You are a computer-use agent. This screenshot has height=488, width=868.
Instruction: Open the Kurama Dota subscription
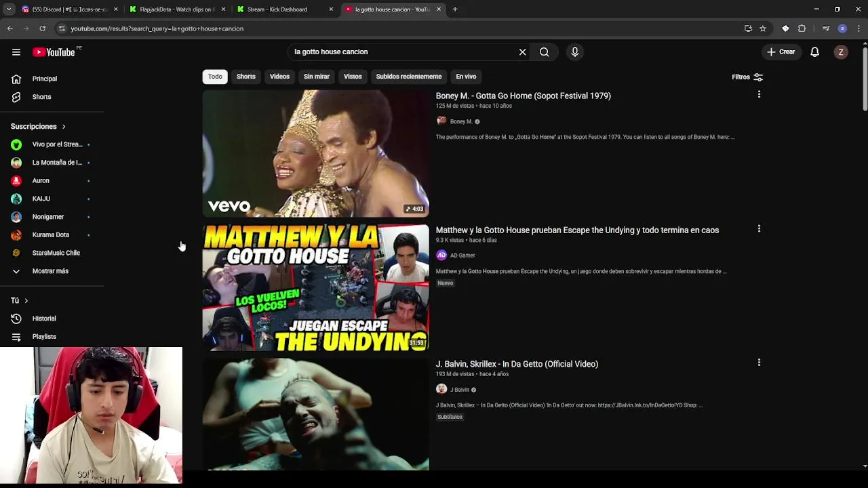(x=52, y=235)
